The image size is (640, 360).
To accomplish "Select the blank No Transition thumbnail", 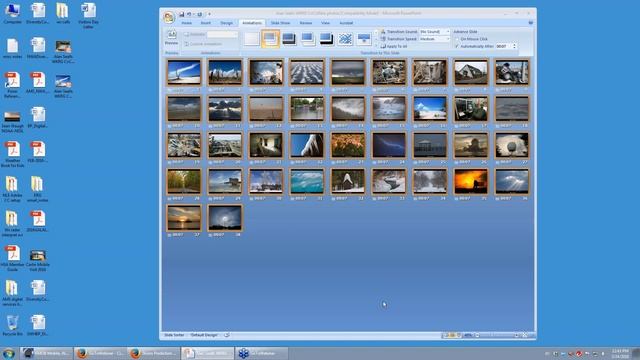I will 252,39.
